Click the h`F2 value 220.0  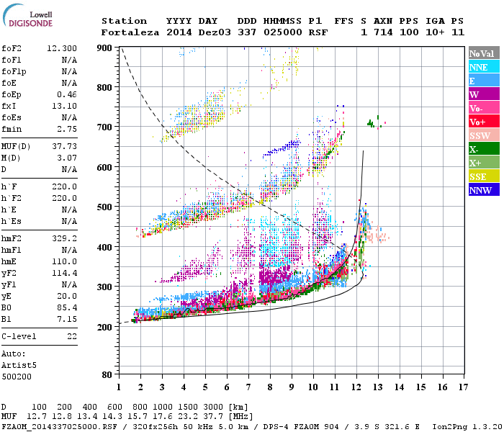click(65, 198)
